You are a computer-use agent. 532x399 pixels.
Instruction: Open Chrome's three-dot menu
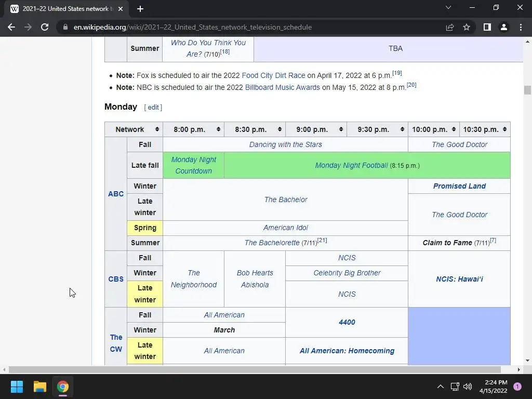click(x=521, y=27)
